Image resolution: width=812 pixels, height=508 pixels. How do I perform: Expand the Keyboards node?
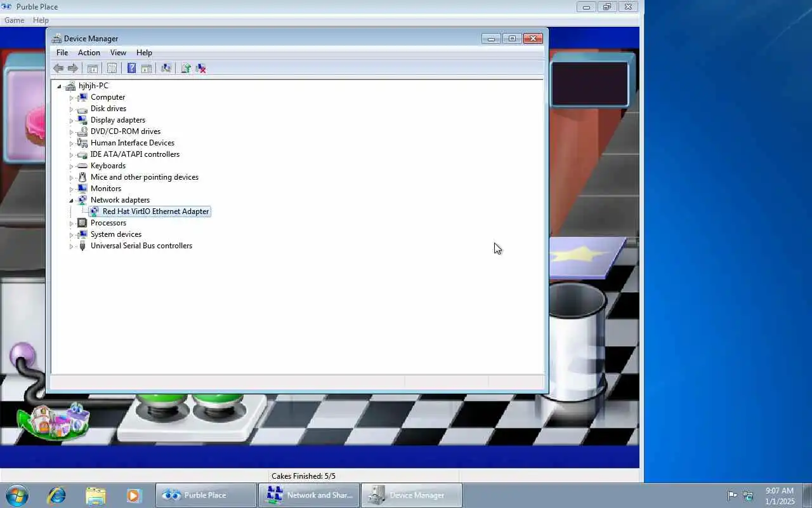pyautogui.click(x=71, y=166)
